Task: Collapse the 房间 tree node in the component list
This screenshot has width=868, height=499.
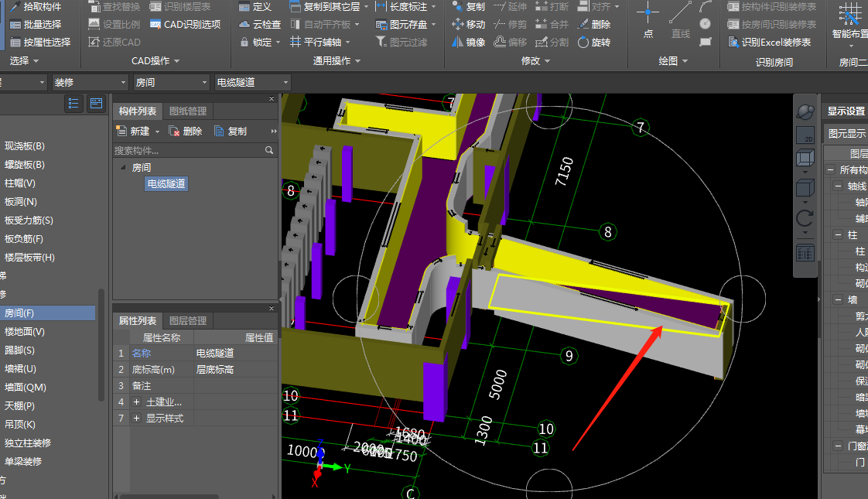Action: click(123, 167)
